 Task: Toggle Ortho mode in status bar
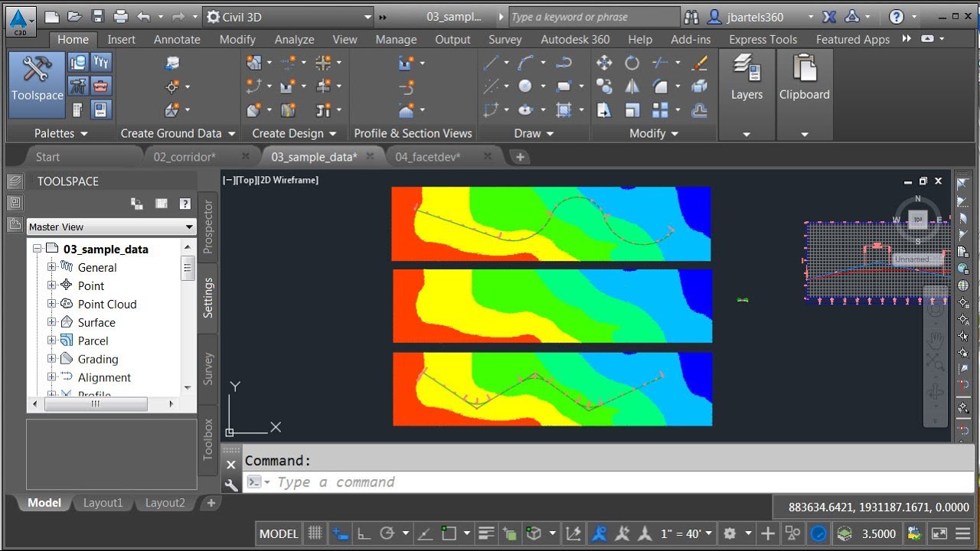364,533
